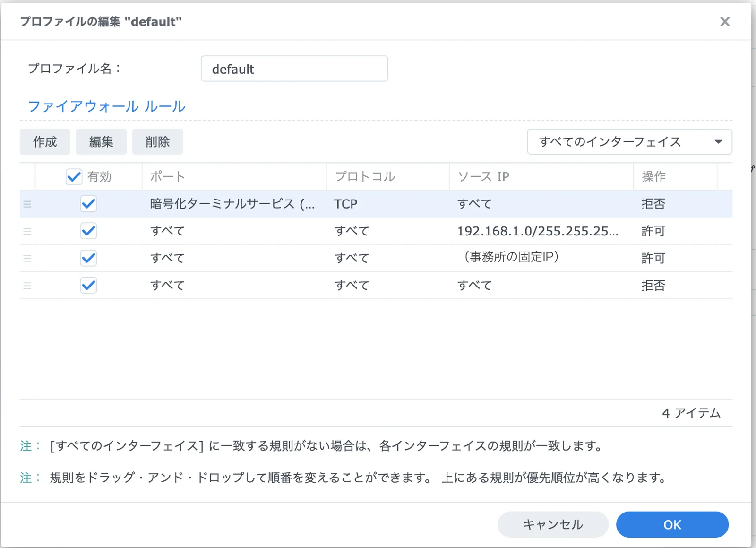Click the プロトコル column header
756x548 pixels.
pyautogui.click(x=387, y=177)
